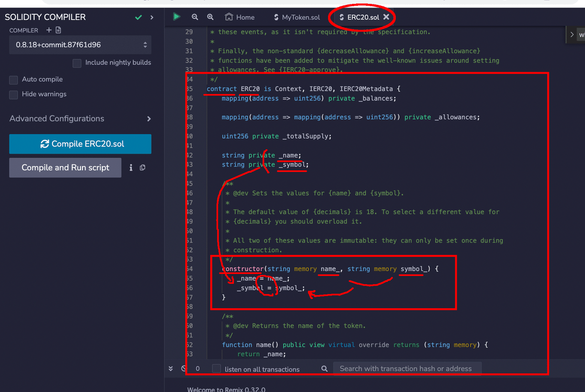This screenshot has width=585, height=392.
Task: Close the ERC20.sol tab
Action: coord(386,17)
